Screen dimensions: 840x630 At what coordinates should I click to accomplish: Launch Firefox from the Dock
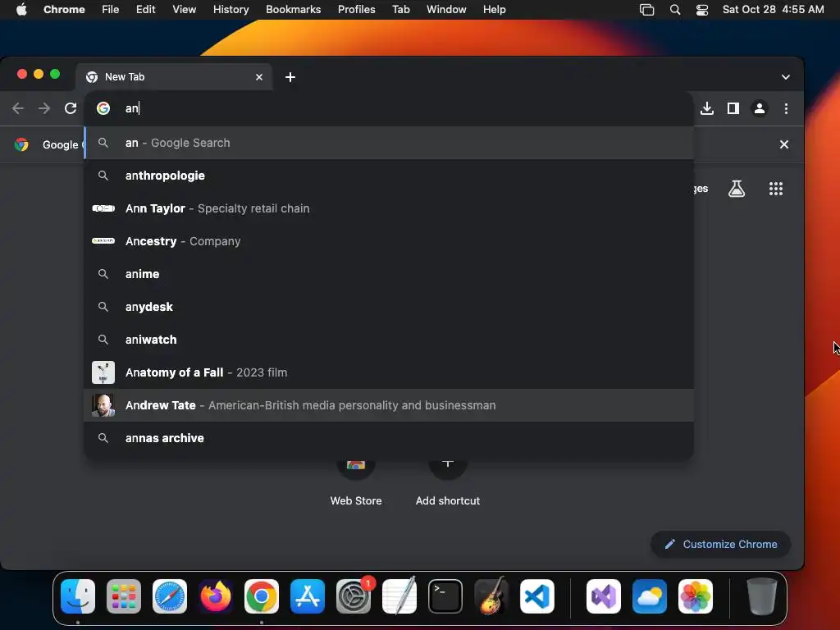(x=216, y=596)
